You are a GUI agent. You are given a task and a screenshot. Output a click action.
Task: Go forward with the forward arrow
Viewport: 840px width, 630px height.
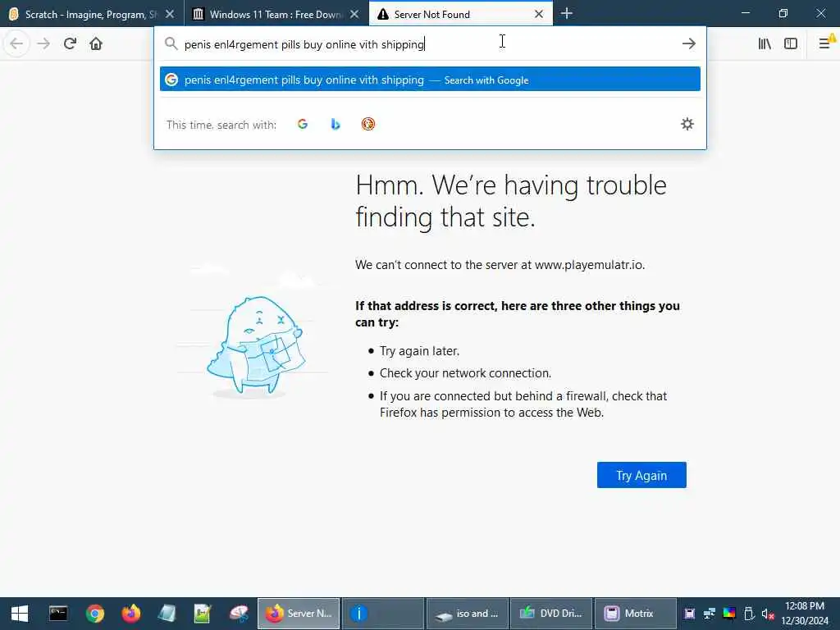click(43, 43)
